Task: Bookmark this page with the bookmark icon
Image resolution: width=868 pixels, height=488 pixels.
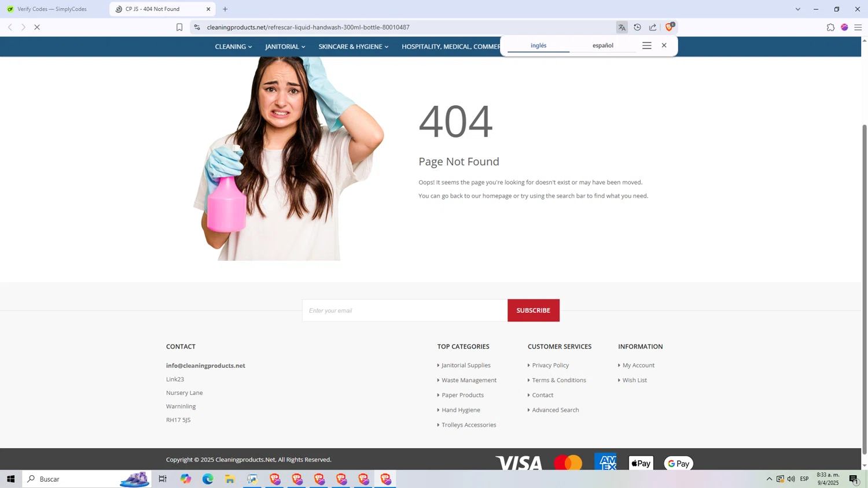Action: pos(179,27)
